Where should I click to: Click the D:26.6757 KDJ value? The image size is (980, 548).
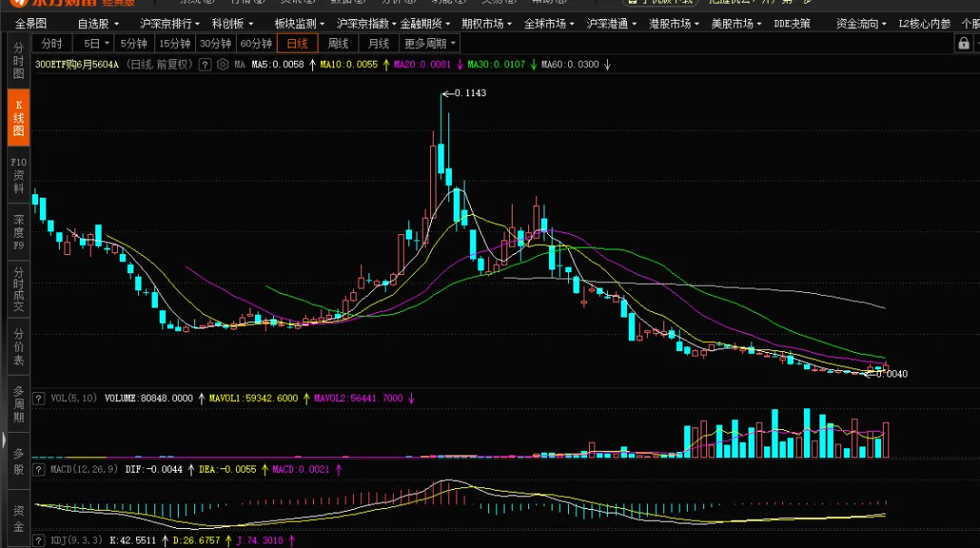(x=196, y=541)
